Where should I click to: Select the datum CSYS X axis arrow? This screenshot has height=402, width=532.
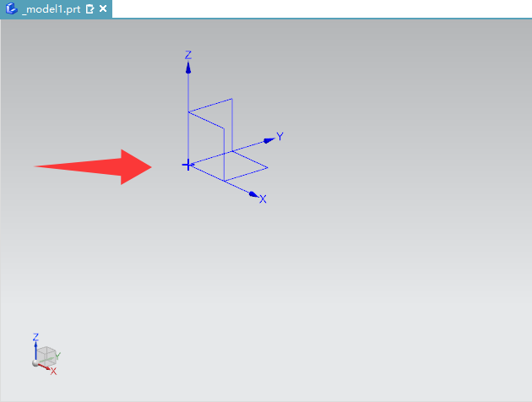pos(253,194)
